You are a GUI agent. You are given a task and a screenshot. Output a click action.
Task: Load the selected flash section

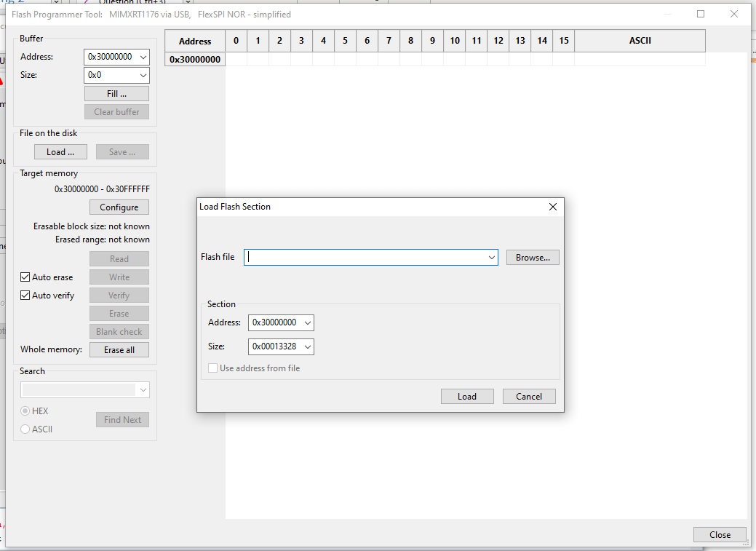coord(467,396)
